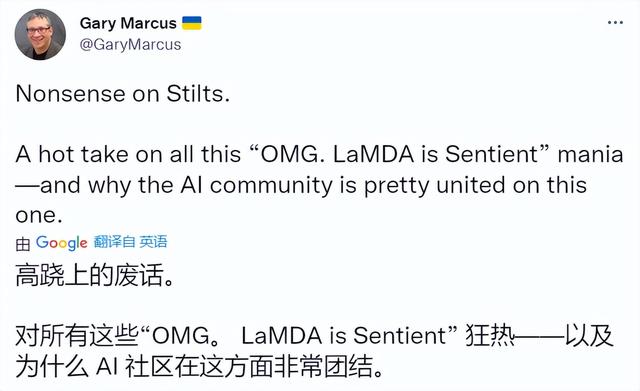Click the 由 character before Google logo

(x=23, y=244)
